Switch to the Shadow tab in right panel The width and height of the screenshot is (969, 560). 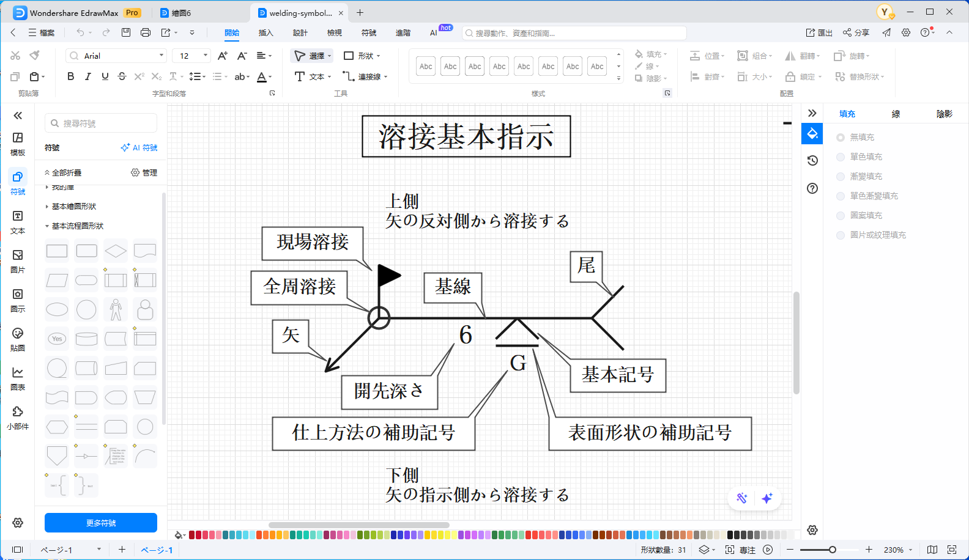click(944, 114)
